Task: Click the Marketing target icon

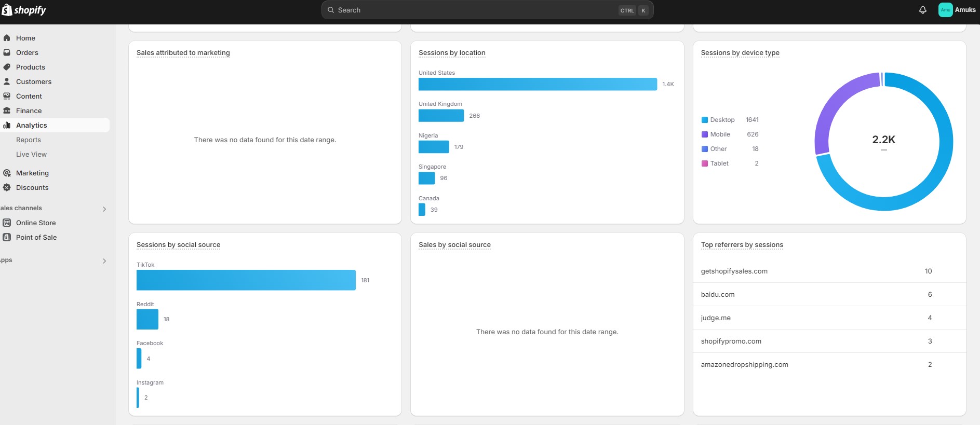Action: [x=7, y=173]
